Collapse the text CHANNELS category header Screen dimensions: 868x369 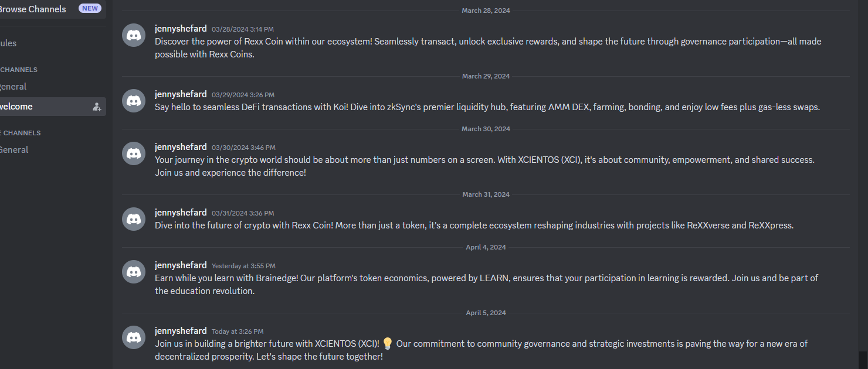(19, 70)
